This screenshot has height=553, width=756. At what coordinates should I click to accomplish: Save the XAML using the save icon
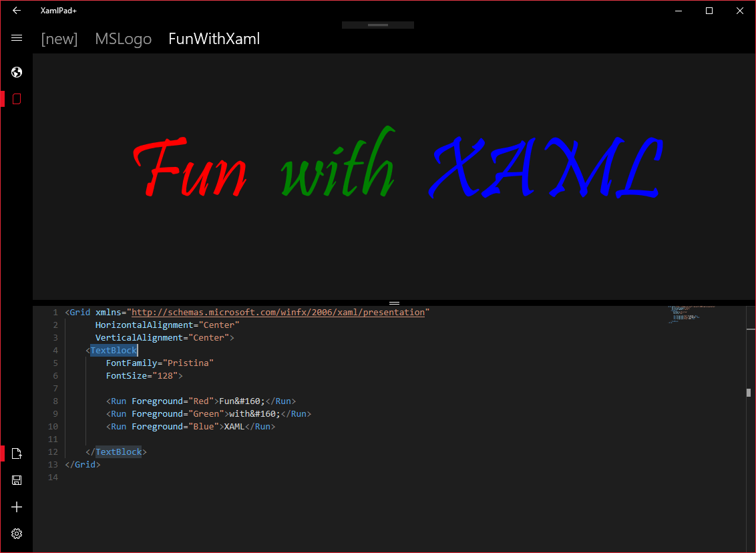[x=17, y=480]
